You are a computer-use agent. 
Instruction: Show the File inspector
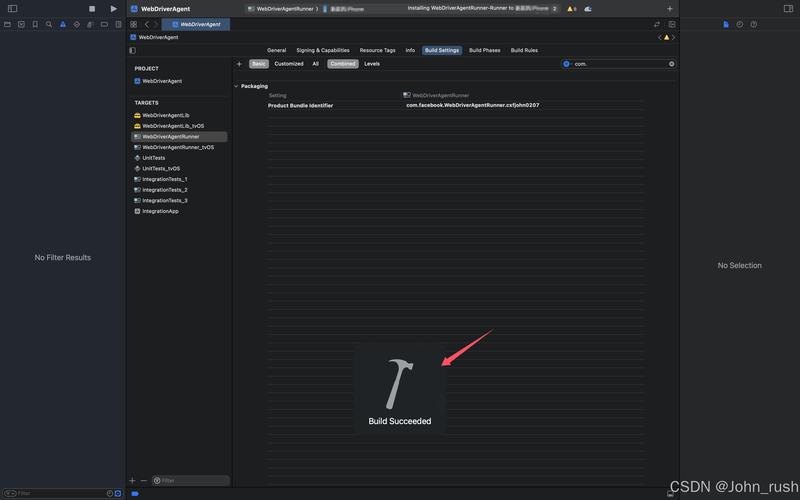click(x=726, y=24)
